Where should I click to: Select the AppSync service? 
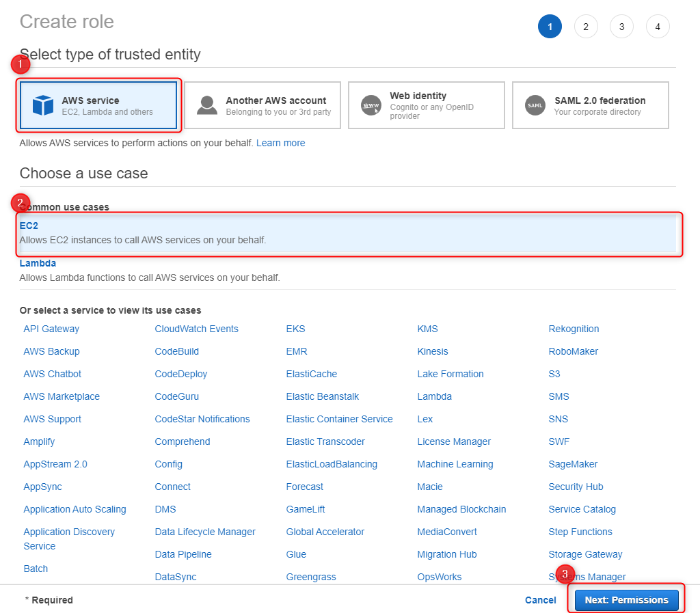click(x=42, y=487)
